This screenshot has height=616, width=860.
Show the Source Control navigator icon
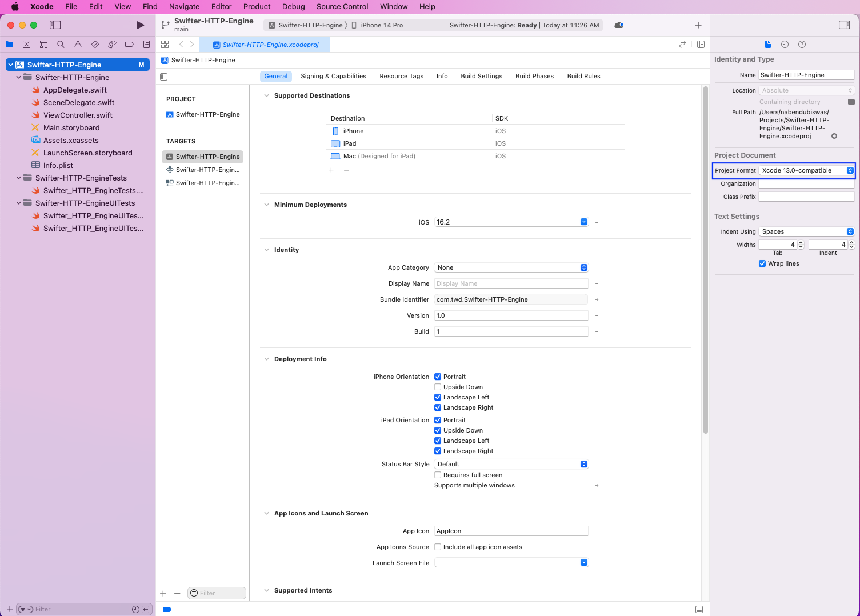click(x=26, y=44)
